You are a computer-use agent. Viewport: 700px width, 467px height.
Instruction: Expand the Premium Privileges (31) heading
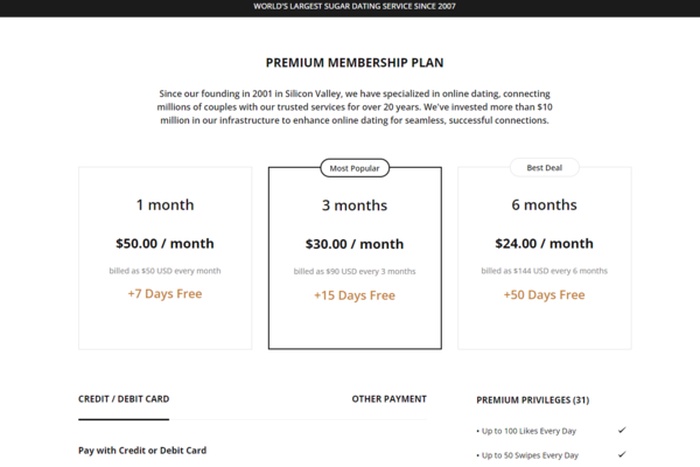point(532,400)
